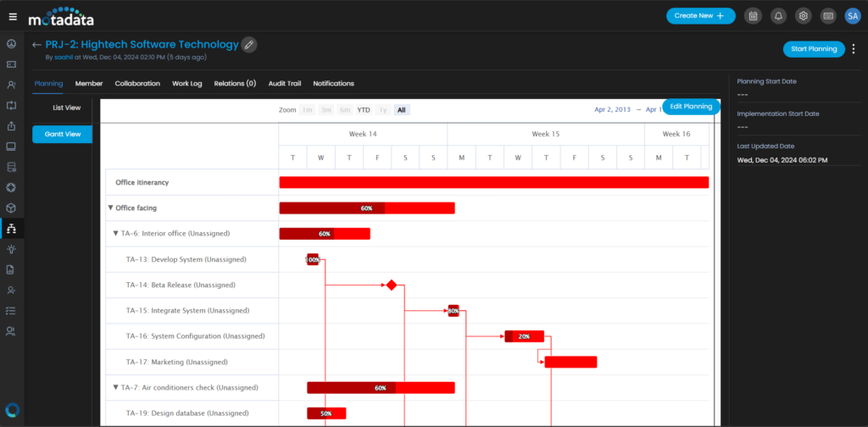Click the Create New button
The width and height of the screenshot is (868, 427).
[x=700, y=16]
